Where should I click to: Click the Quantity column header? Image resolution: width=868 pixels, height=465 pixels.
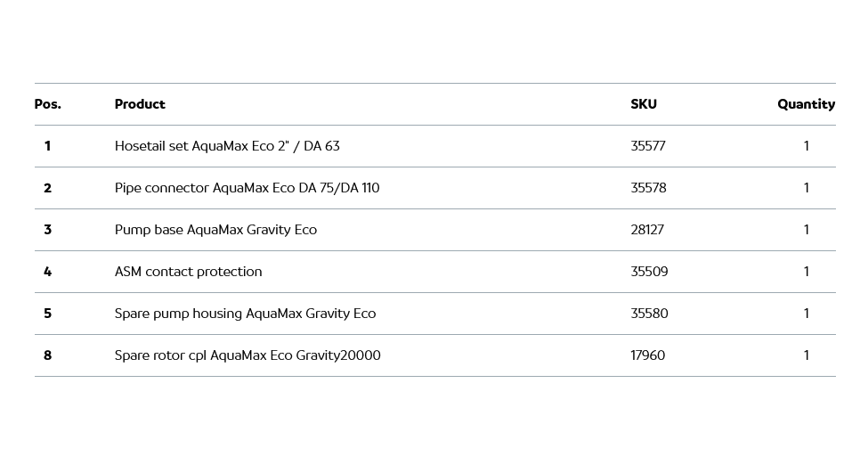806,104
